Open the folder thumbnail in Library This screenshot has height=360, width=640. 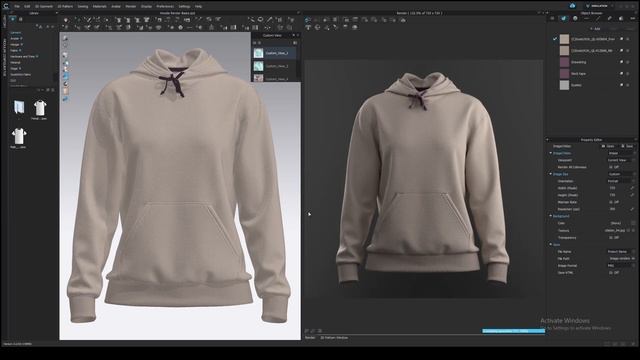(x=19, y=107)
